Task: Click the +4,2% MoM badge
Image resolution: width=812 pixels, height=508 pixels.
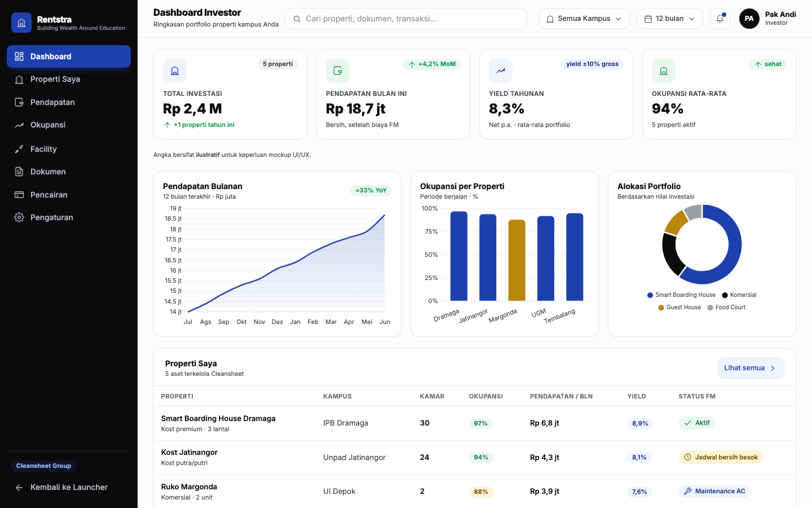Action: pyautogui.click(x=432, y=64)
